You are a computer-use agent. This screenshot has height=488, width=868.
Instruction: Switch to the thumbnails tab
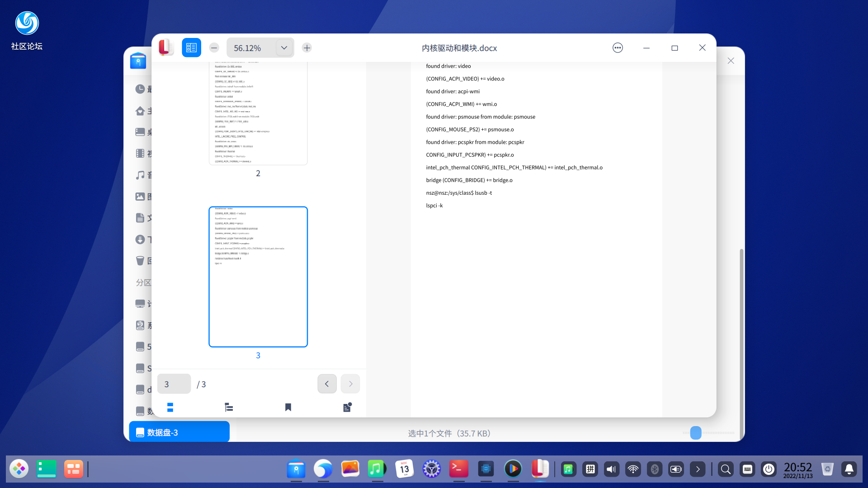tap(170, 407)
